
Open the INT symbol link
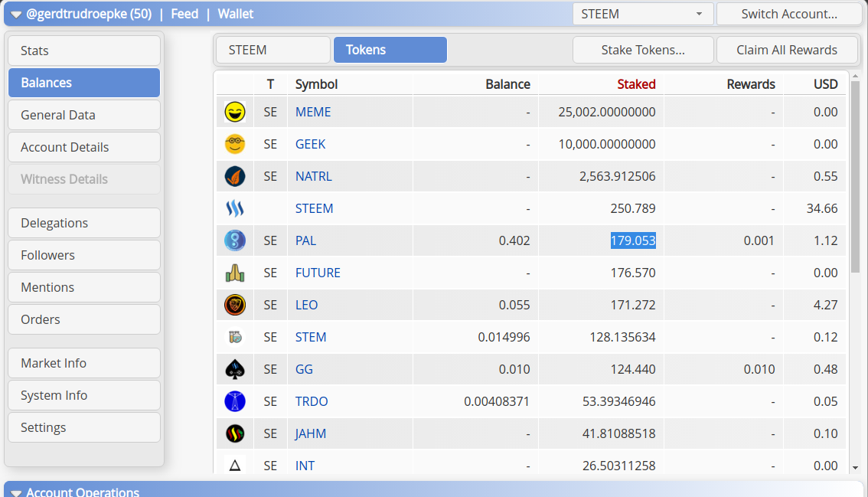tap(305, 466)
